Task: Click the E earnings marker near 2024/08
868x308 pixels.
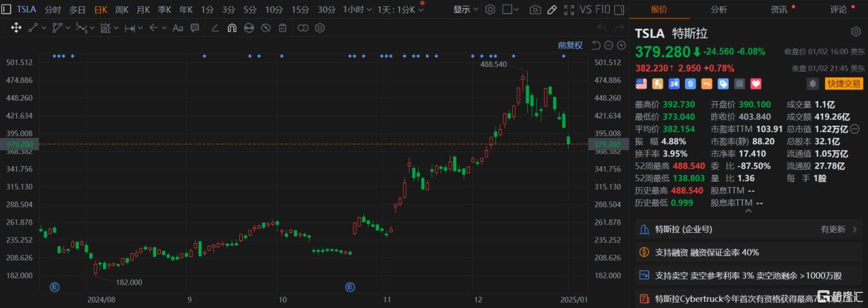Action: point(54,286)
